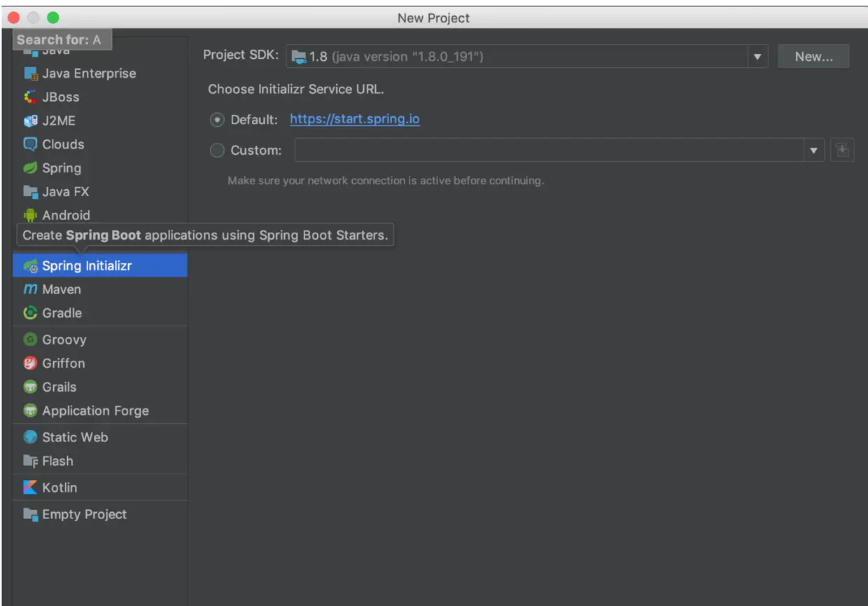Click the Java FX folder icon
Image resolution: width=868 pixels, height=606 pixels.
pos(30,192)
